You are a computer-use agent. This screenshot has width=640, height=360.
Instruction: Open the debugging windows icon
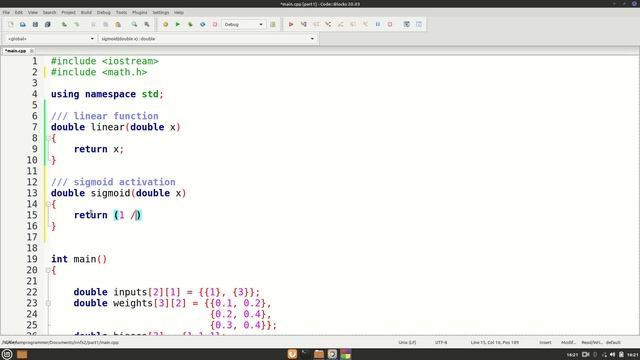[x=407, y=24]
